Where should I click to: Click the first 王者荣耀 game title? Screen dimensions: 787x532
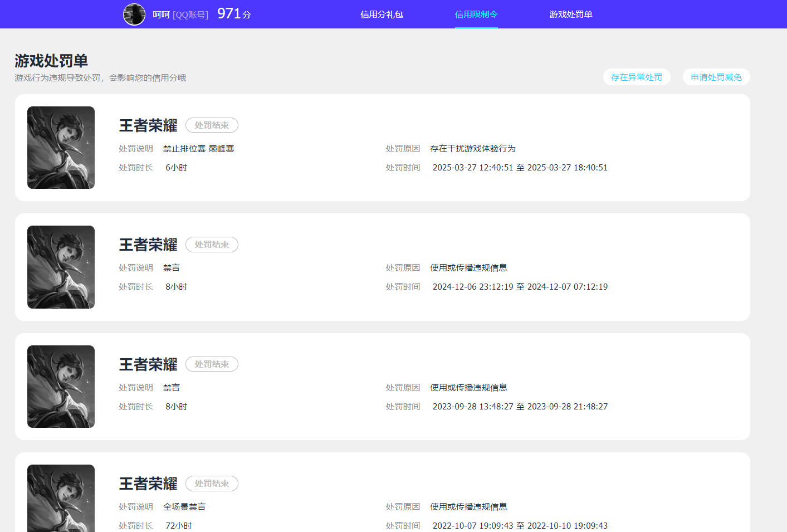(148, 125)
